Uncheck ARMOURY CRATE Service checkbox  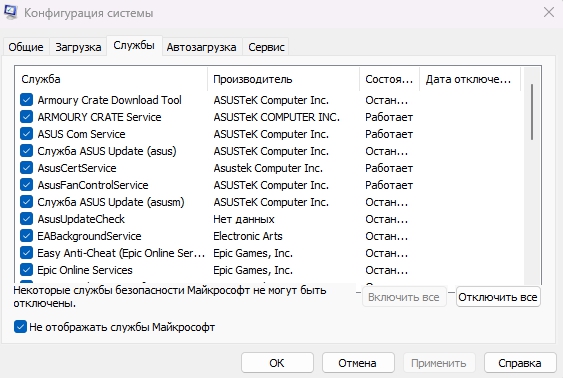pyautogui.click(x=27, y=116)
